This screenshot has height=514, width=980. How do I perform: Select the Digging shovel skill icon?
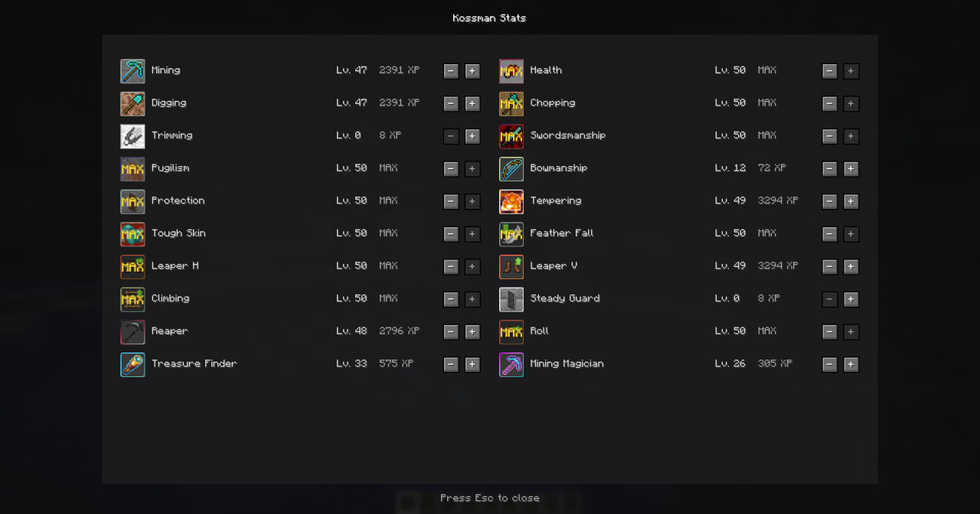point(132,104)
